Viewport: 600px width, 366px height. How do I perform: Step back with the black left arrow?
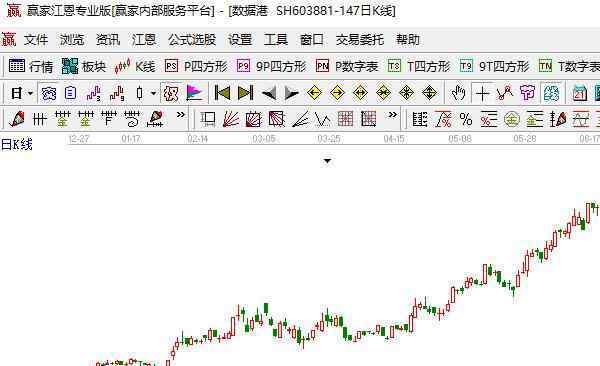click(x=269, y=93)
